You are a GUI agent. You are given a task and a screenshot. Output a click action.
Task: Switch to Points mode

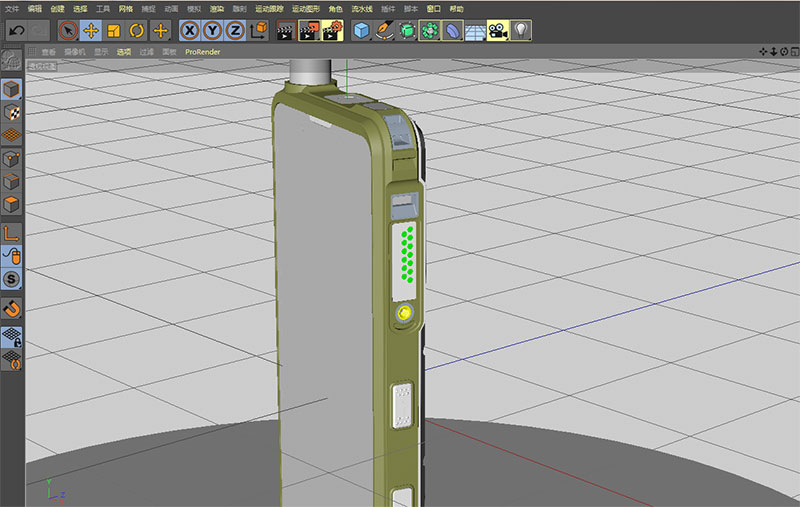pos(11,159)
